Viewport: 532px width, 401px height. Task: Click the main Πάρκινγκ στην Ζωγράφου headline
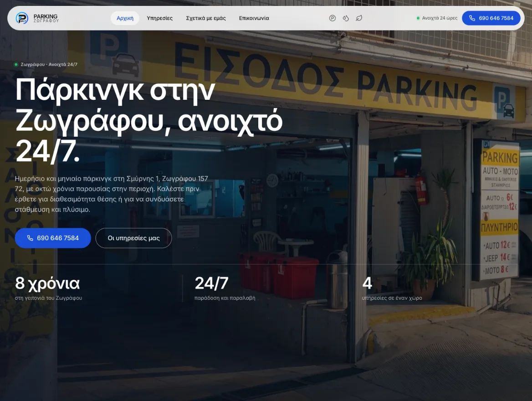tap(148, 120)
